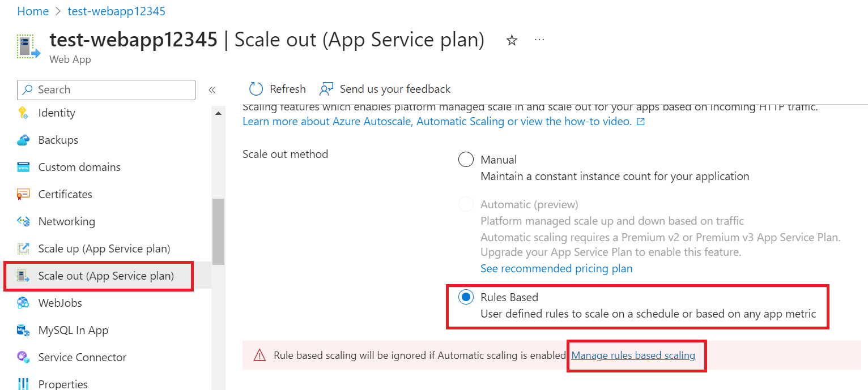868x390 pixels.
Task: Open the Properties menu item
Action: point(63,384)
